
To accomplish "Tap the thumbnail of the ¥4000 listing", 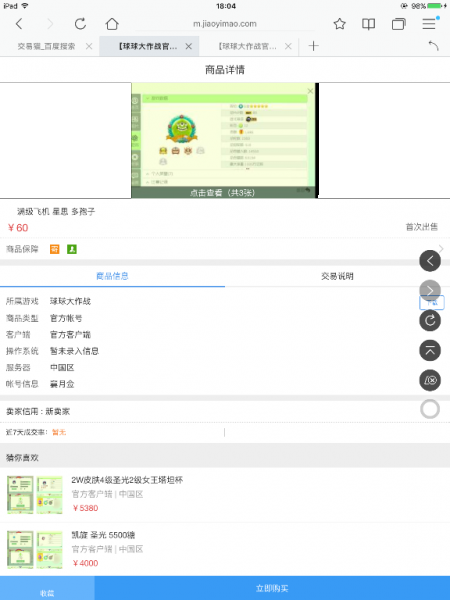I will (35, 549).
